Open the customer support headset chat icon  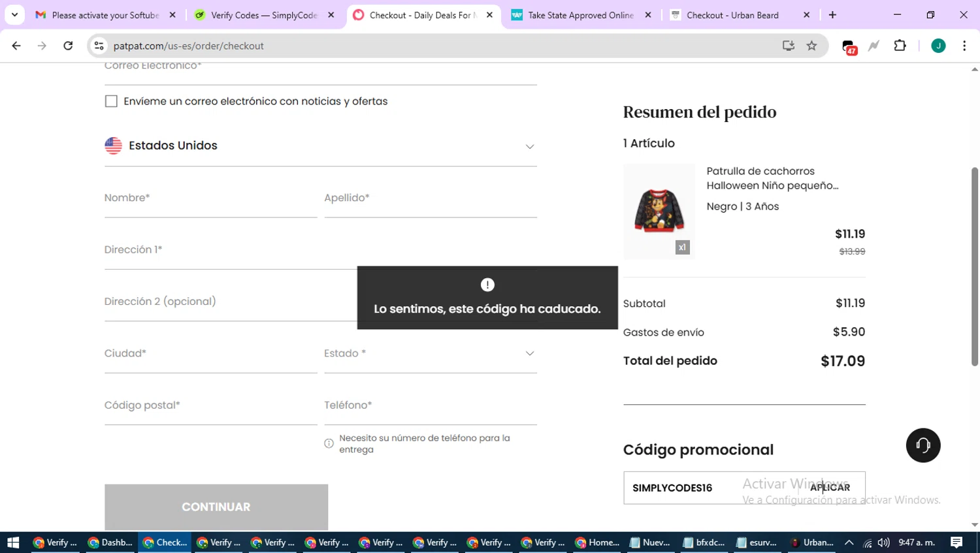pyautogui.click(x=923, y=445)
